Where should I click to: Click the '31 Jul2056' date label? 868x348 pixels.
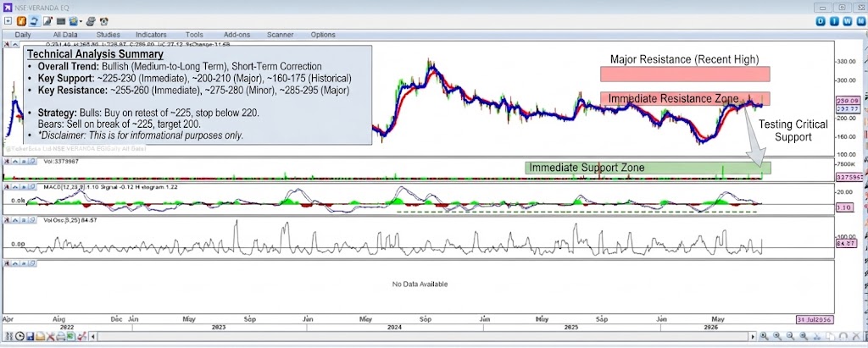tap(815, 320)
